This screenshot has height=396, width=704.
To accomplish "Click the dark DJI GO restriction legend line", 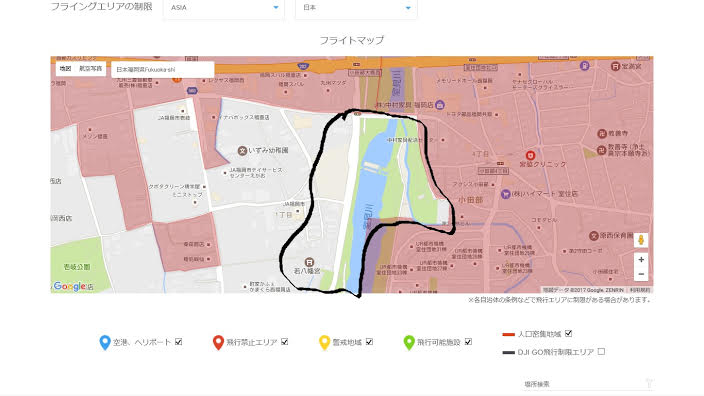I will click(x=508, y=353).
